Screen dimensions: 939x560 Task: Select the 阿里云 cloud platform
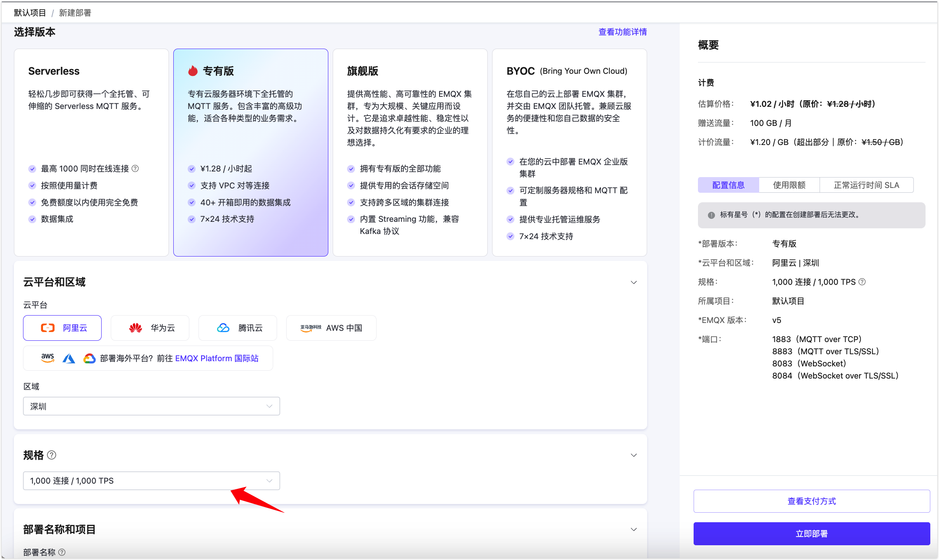coord(63,328)
